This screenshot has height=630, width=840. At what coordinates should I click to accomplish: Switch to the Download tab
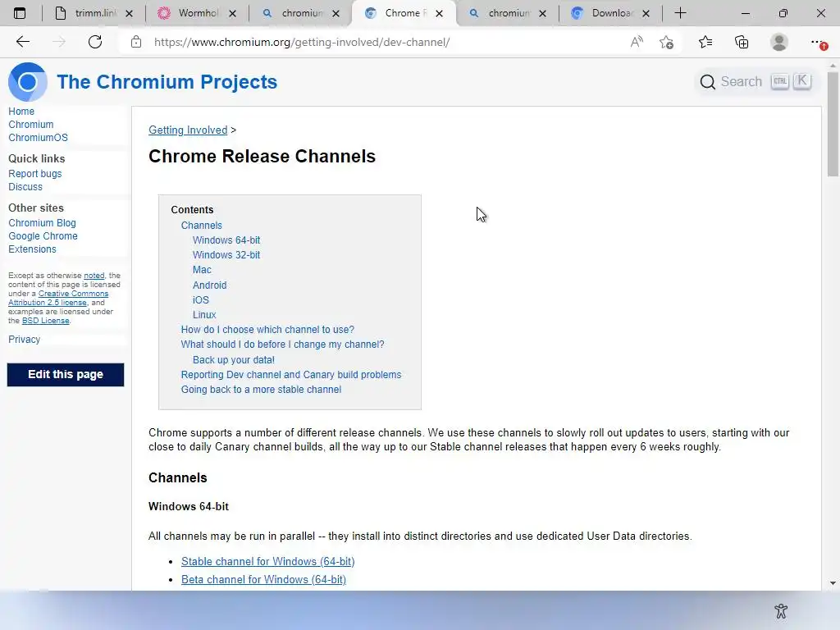[x=612, y=13]
